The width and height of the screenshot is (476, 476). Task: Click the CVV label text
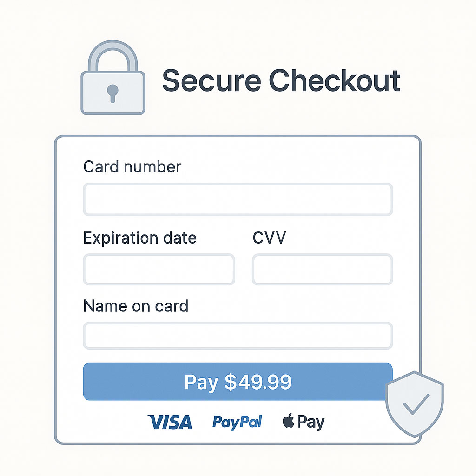[269, 238]
